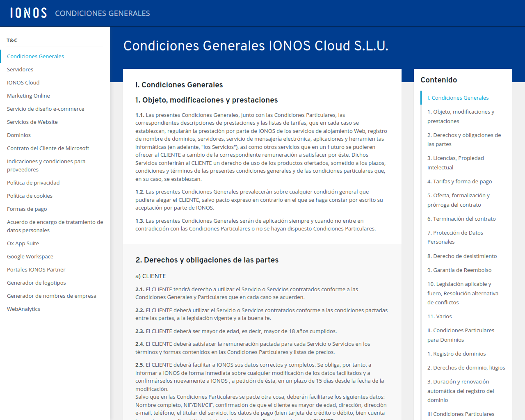This screenshot has height=420, width=525.
Task: View Política de privacidad
Action: coord(33,183)
